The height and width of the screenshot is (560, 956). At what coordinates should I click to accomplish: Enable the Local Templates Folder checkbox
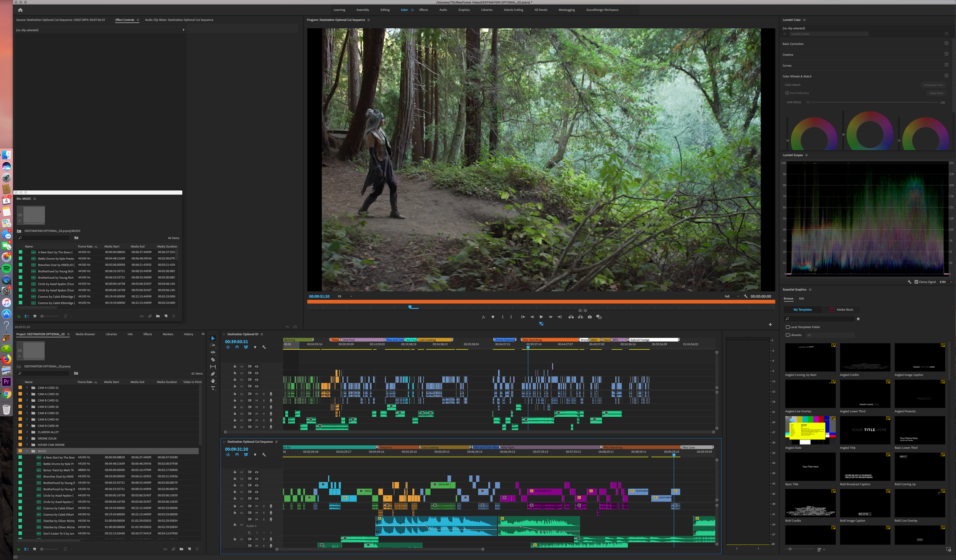[x=787, y=327]
